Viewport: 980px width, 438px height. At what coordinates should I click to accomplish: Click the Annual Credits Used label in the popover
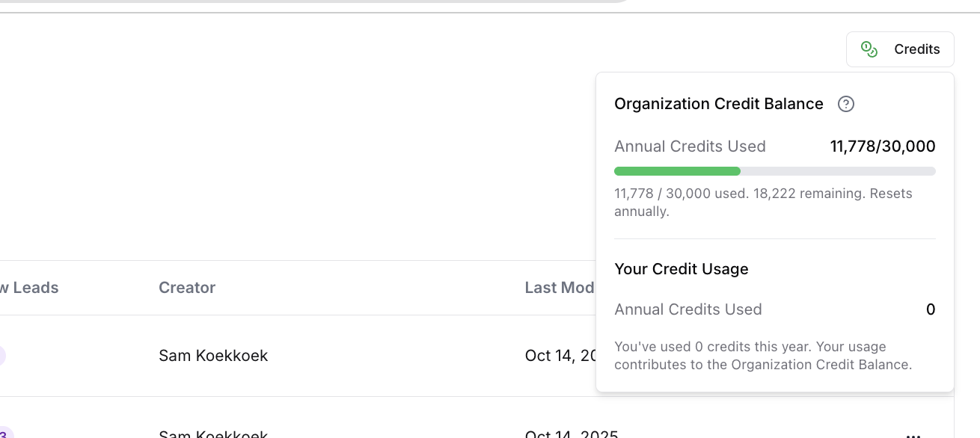pyautogui.click(x=690, y=146)
